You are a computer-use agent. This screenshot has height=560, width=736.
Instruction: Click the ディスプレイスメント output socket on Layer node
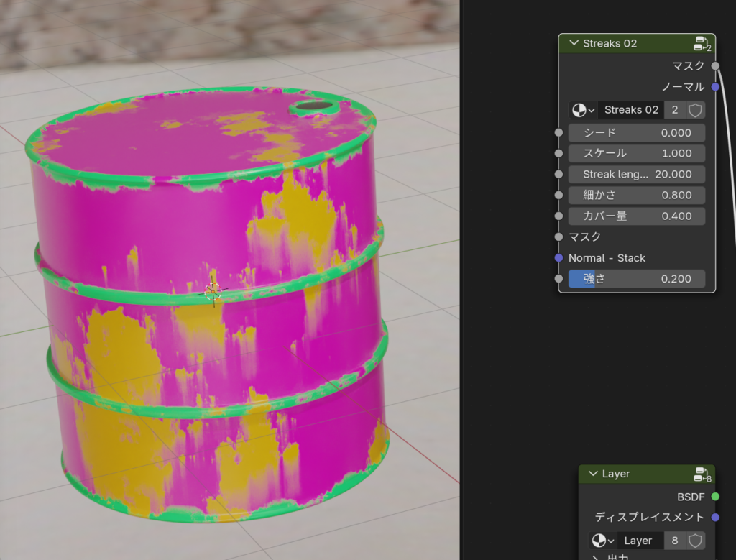[x=715, y=518]
